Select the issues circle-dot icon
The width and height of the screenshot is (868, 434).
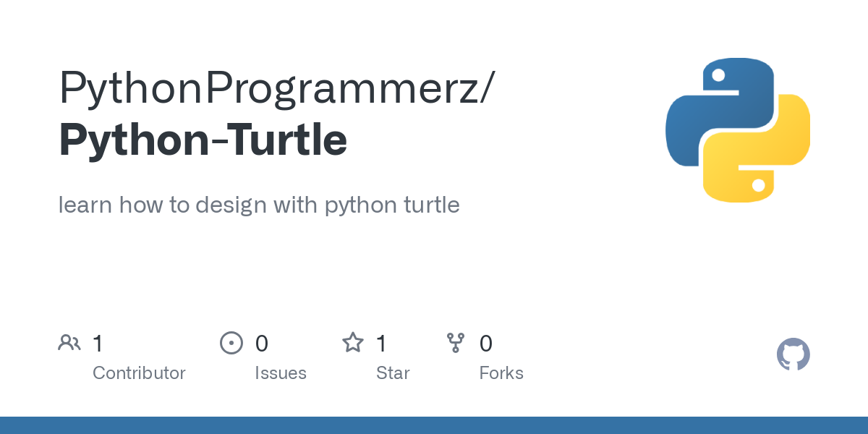click(231, 342)
